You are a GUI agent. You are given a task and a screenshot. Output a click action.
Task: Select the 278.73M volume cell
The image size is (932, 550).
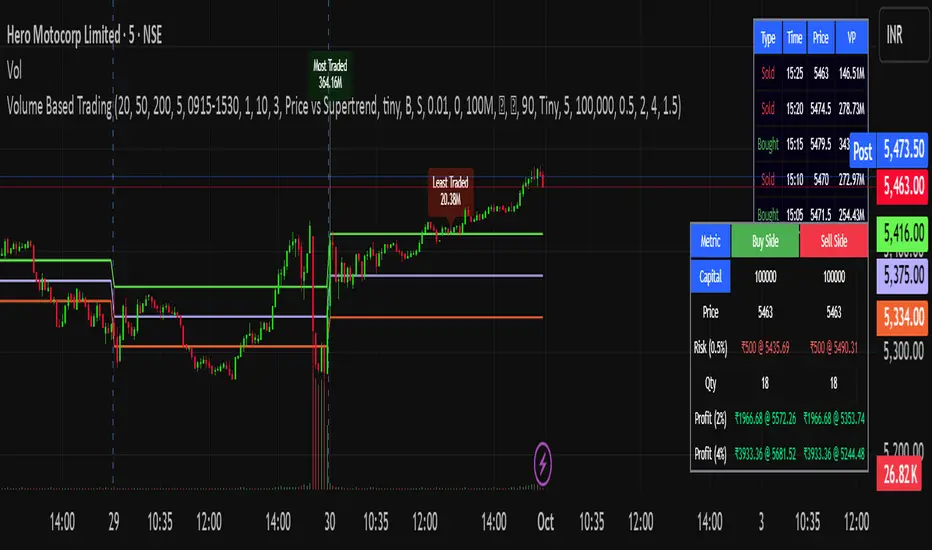coord(852,109)
